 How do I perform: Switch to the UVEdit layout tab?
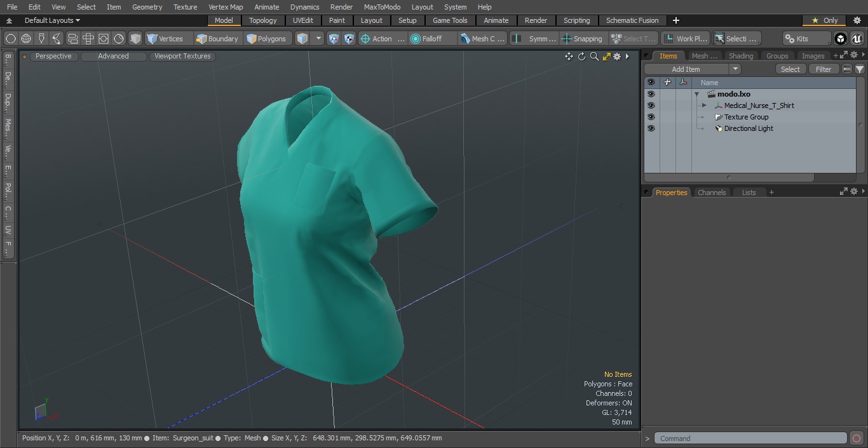coord(303,20)
